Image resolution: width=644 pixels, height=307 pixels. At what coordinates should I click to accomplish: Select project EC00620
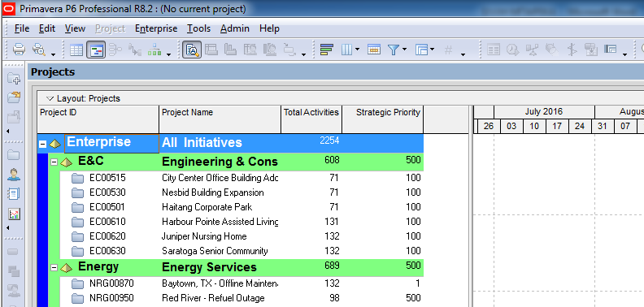(107, 236)
